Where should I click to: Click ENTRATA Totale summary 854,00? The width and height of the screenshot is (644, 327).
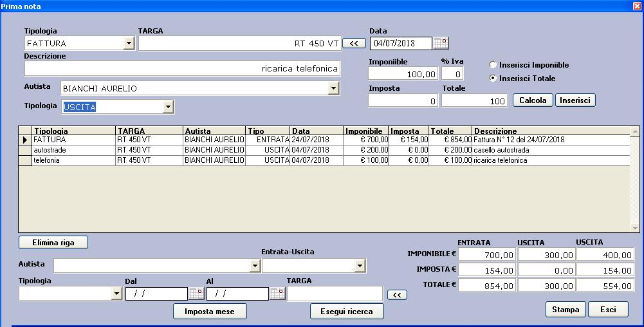[487, 286]
